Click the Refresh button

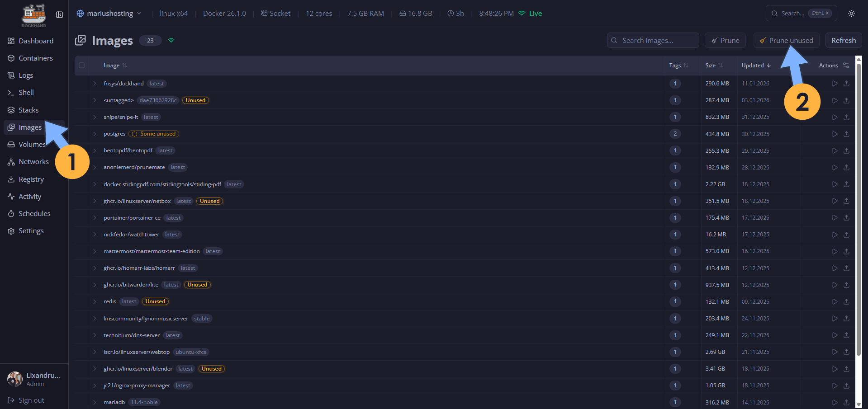pos(843,40)
